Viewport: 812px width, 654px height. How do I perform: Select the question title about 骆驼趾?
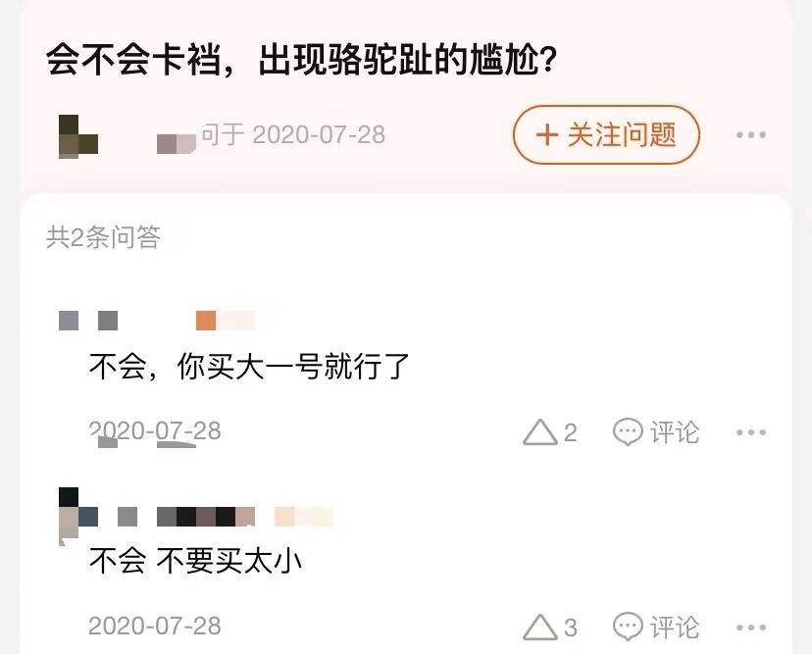301,60
